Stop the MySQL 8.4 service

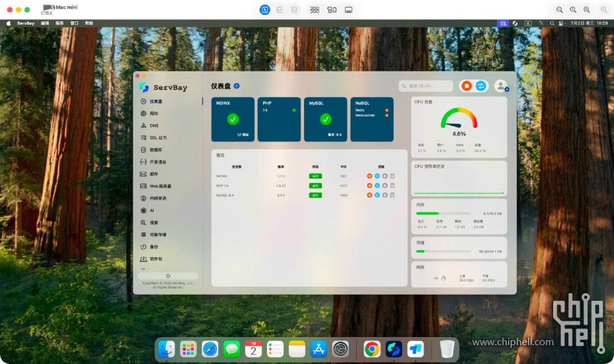pyautogui.click(x=369, y=195)
